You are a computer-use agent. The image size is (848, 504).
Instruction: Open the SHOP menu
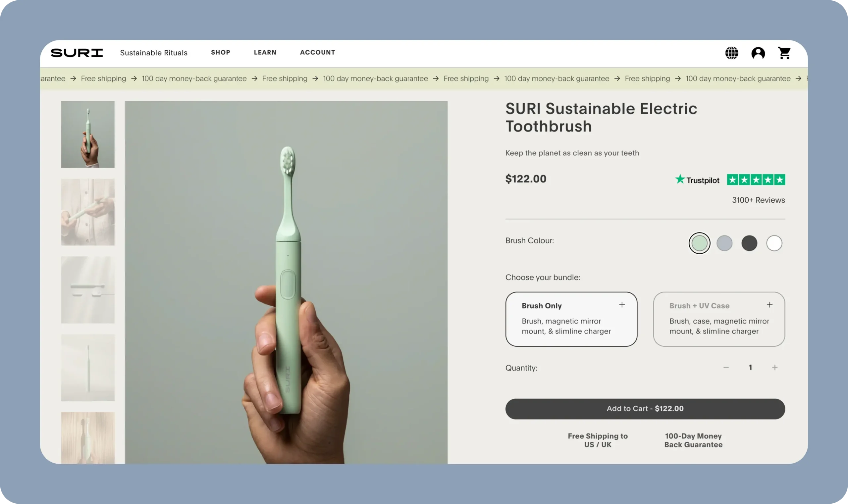221,53
